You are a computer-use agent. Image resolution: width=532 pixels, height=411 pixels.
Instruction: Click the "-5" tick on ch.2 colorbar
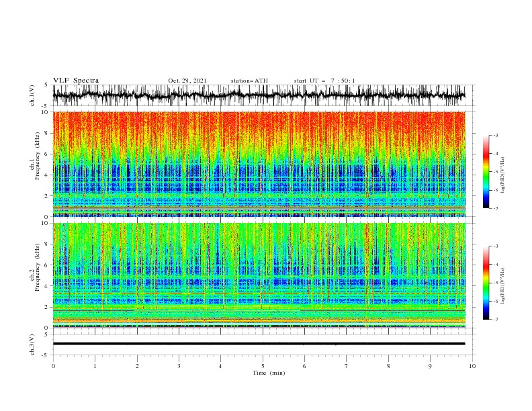pos(495,283)
